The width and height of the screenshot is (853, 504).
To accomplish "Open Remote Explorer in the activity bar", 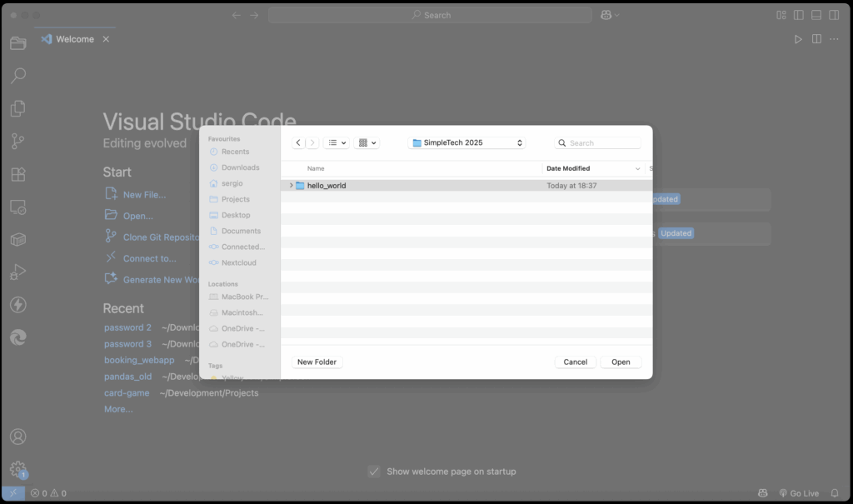I will (x=18, y=207).
